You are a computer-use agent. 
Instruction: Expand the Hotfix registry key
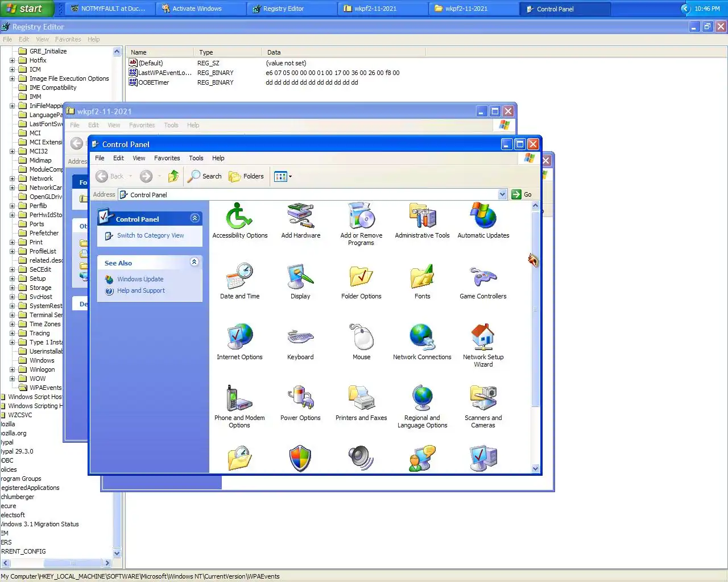click(12, 60)
